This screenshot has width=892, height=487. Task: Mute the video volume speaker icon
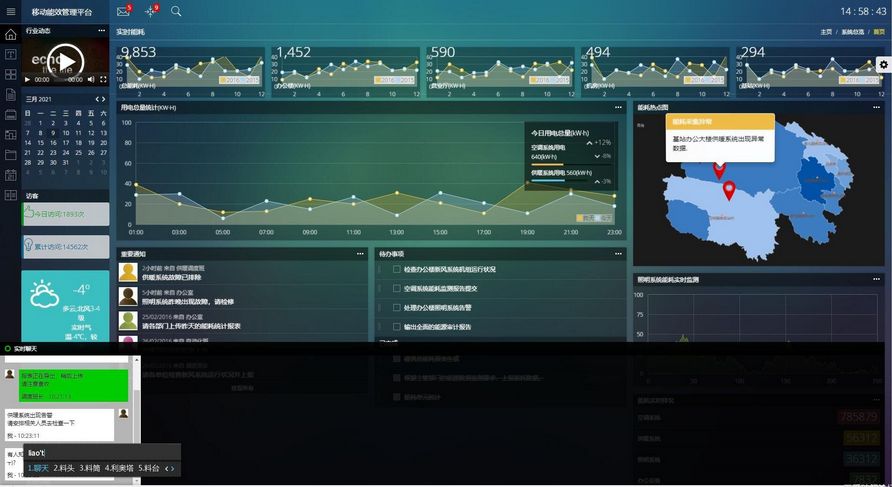(91, 80)
